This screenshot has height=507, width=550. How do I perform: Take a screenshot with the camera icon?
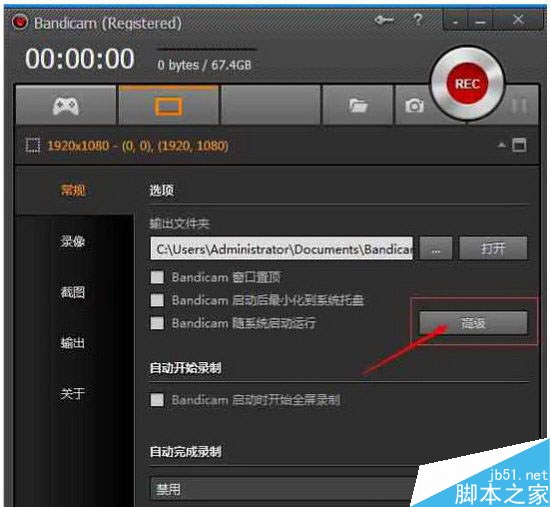pyautogui.click(x=414, y=105)
